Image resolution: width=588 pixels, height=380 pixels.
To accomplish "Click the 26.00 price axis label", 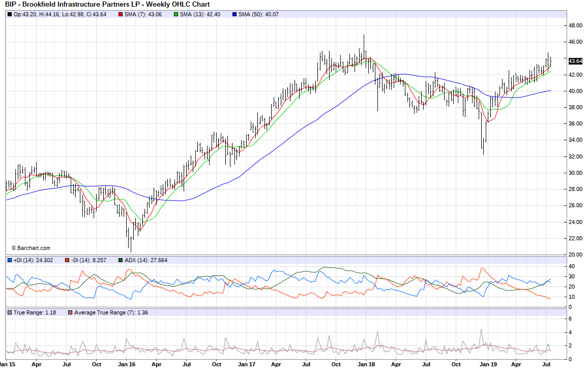I will pyautogui.click(x=576, y=206).
